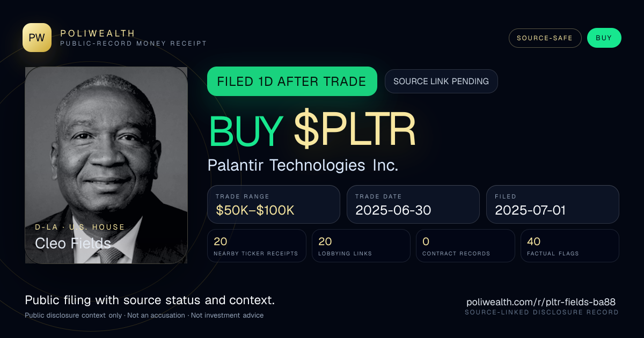
Task: Select the FILED 2025-07-01 card
Action: (x=553, y=204)
